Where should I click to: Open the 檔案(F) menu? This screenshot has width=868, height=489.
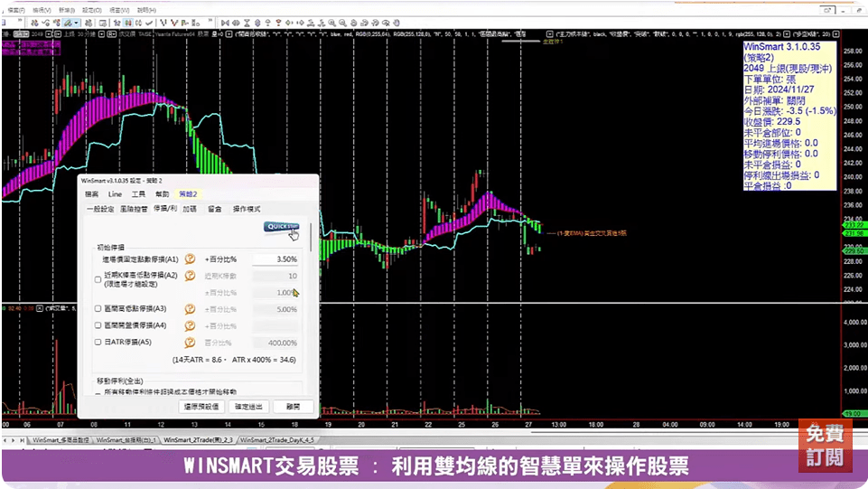15,10
